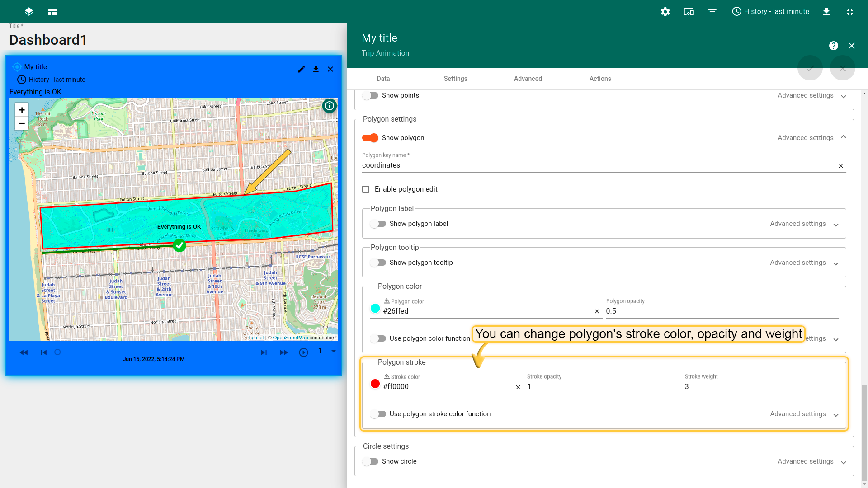Switch to the Actions tab
Screen dimensions: 868x488
(x=600, y=79)
